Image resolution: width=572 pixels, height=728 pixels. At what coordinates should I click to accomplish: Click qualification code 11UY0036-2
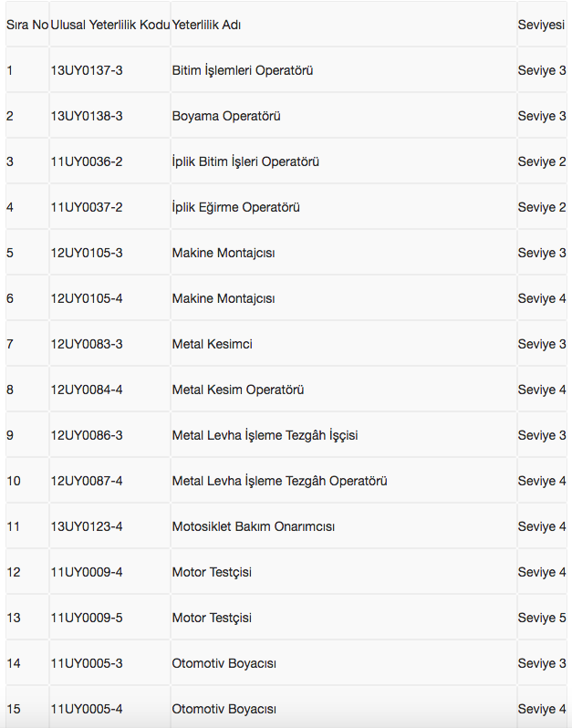point(87,161)
